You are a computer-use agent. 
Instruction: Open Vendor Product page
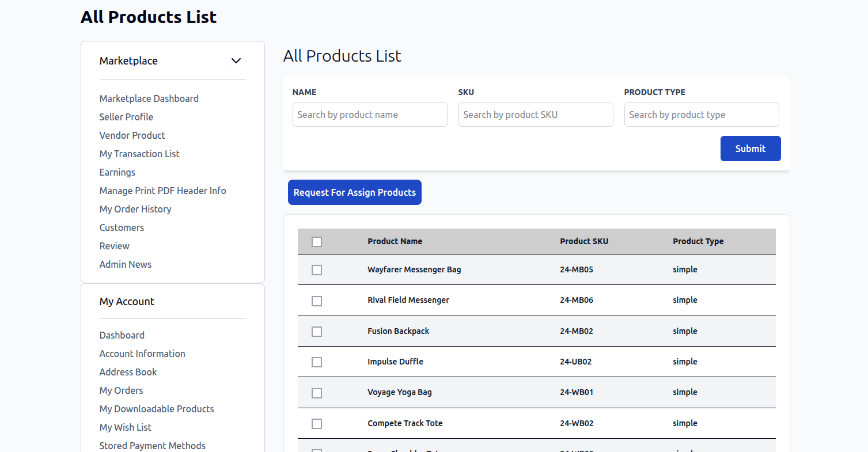pyautogui.click(x=132, y=135)
